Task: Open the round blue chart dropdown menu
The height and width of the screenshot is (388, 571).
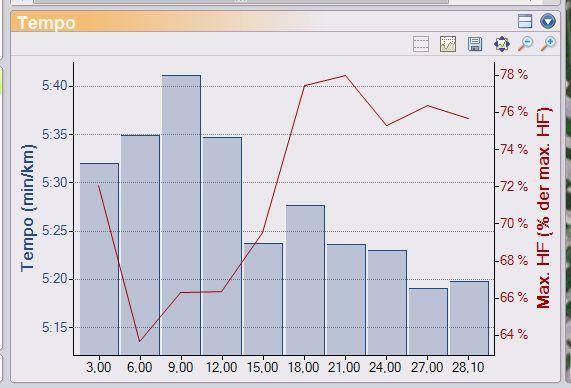Action: click(x=548, y=21)
